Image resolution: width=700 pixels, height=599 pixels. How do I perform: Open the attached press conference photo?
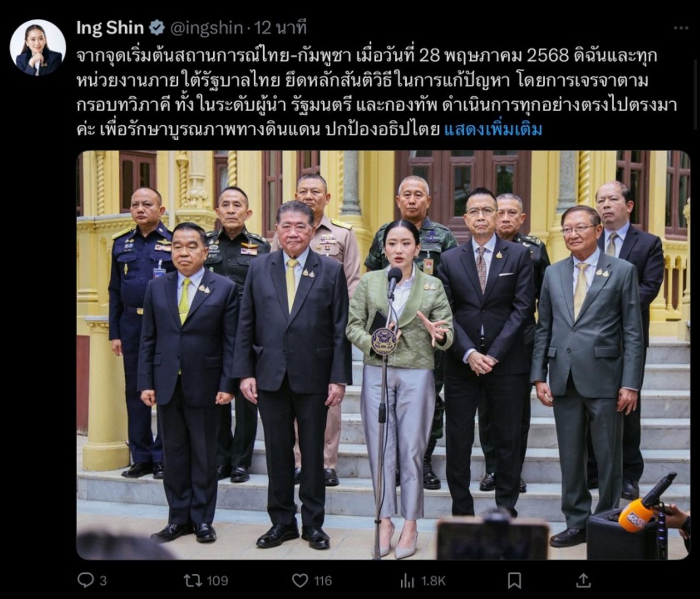point(383,355)
